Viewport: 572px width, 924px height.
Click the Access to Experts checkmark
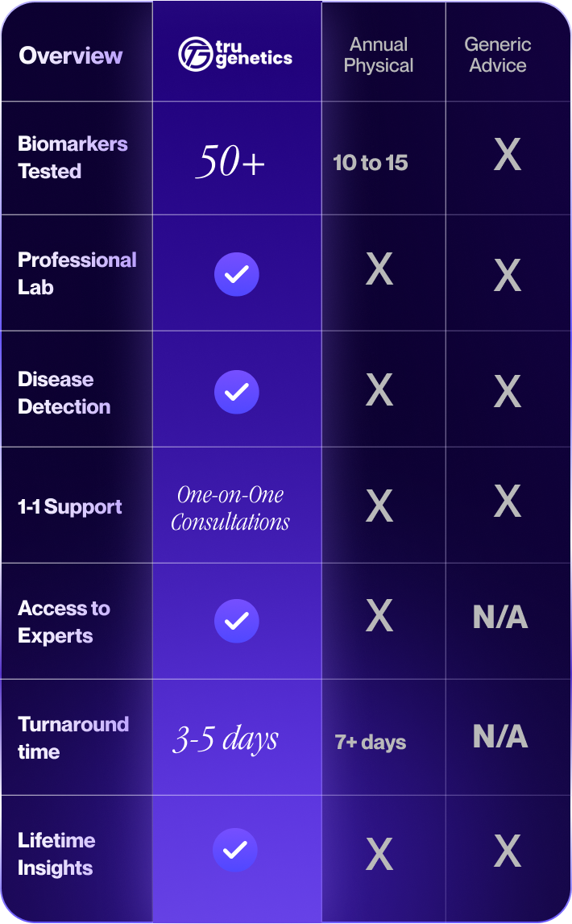[x=236, y=621]
